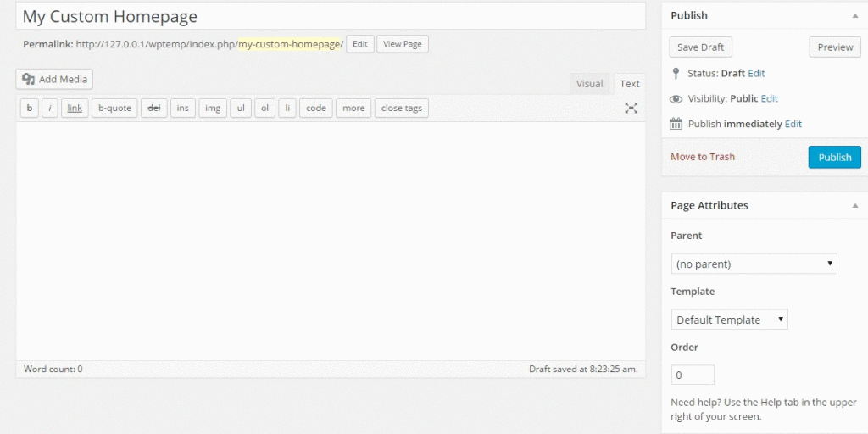
Task: Click the status pin icon
Action: (x=676, y=73)
